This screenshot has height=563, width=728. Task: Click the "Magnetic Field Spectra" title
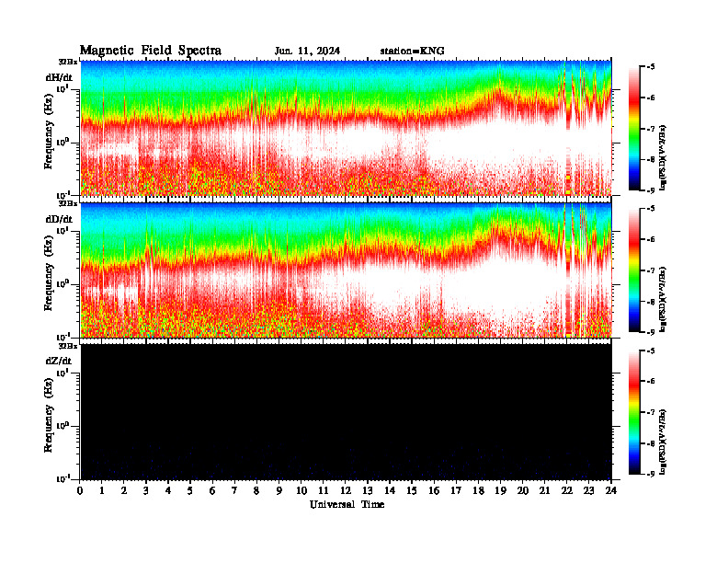[x=151, y=51]
